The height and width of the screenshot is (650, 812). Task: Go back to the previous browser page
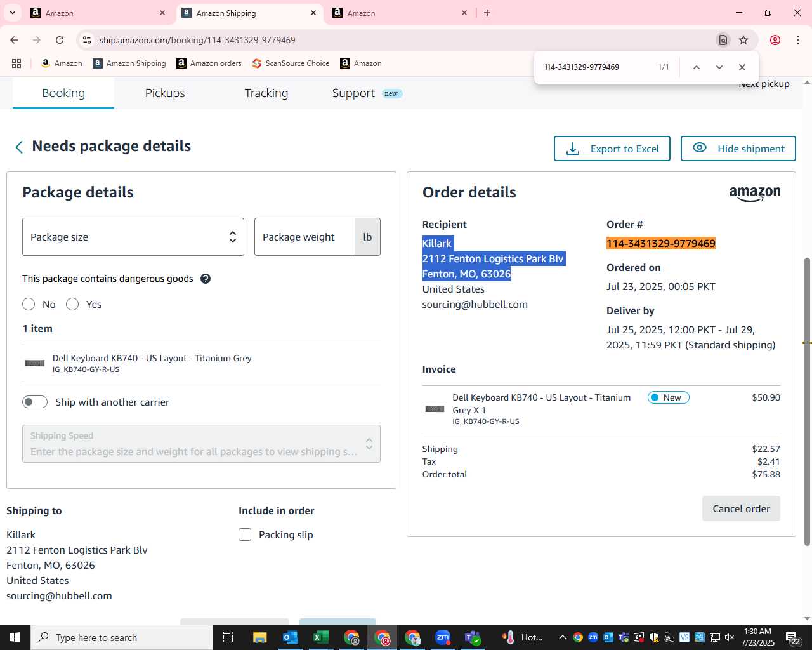[x=14, y=40]
